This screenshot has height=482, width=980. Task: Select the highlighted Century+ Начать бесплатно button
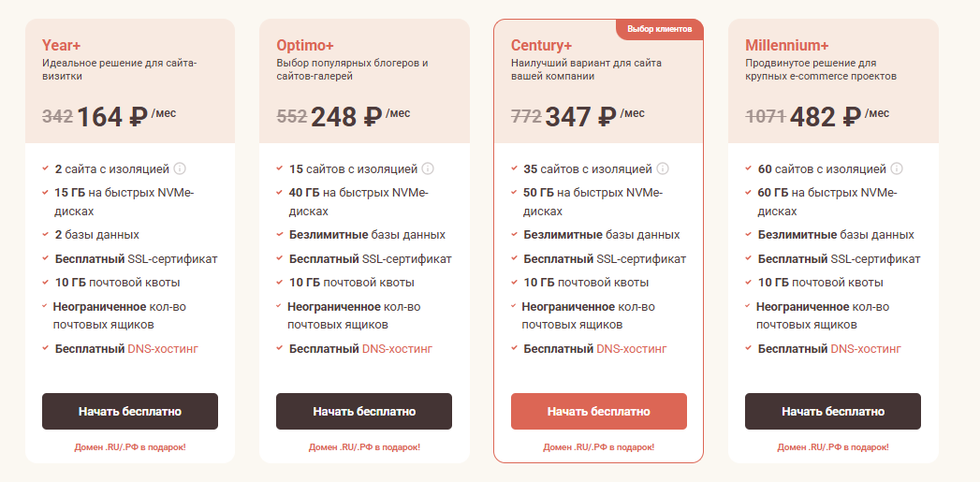pyautogui.click(x=599, y=412)
